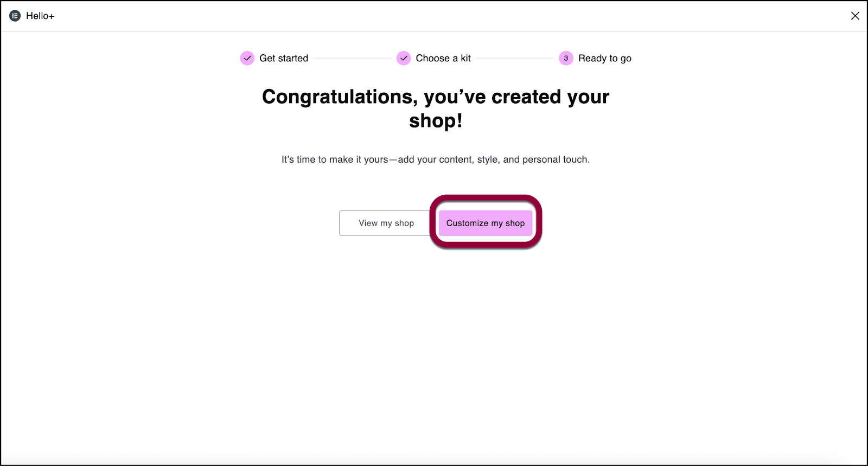Click the Congratulations heading first line
The width and height of the screenshot is (868, 466).
tap(436, 97)
